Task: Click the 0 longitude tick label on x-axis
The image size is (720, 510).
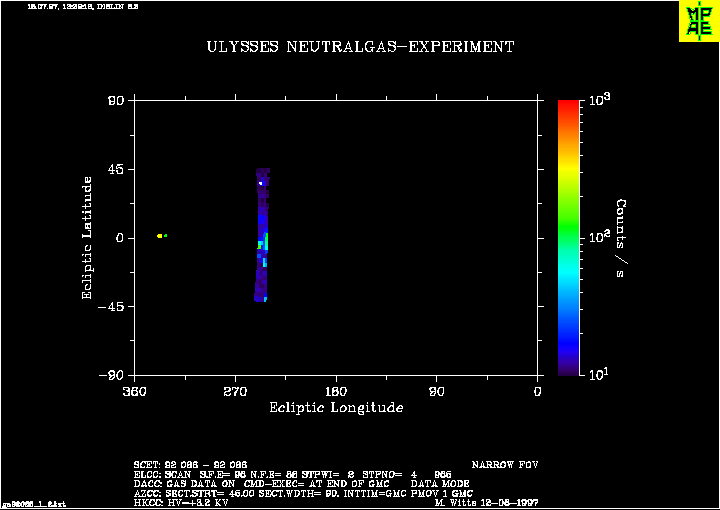Action: point(538,392)
